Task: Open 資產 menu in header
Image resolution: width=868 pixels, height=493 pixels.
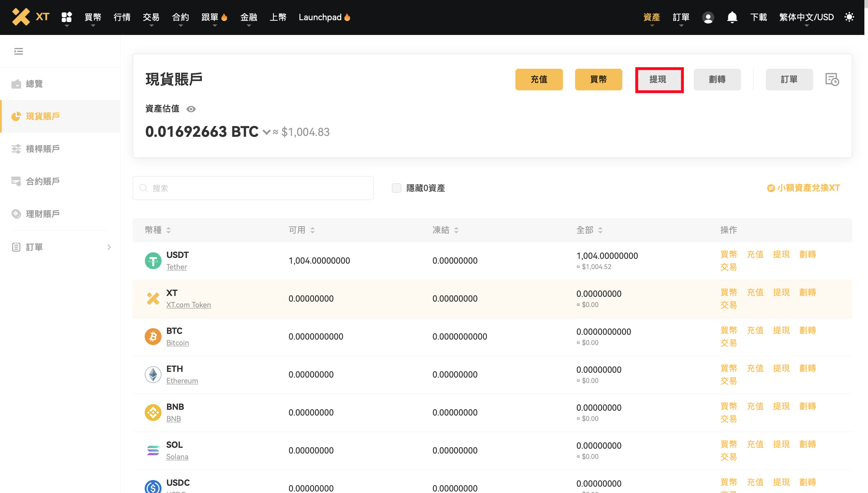Action: tap(652, 17)
